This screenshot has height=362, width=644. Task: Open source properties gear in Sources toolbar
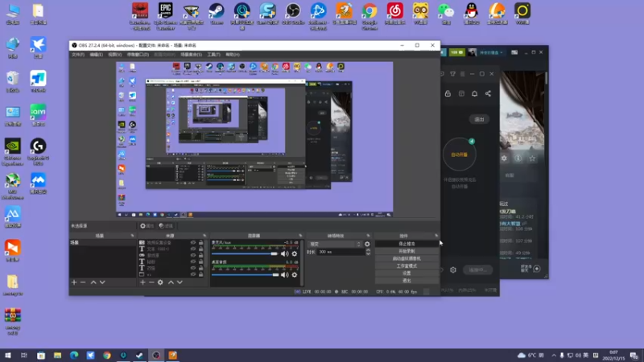[160, 282]
